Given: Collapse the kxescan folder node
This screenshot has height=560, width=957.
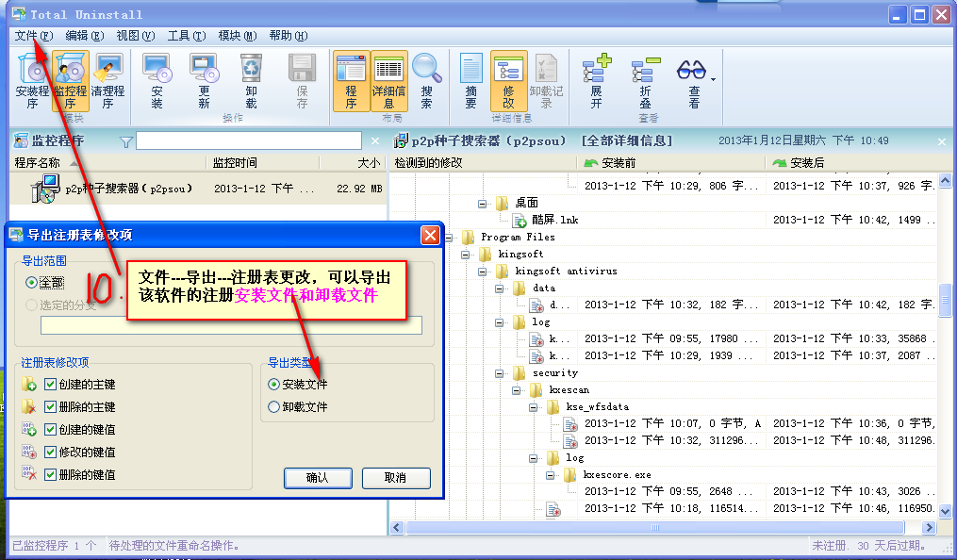Looking at the screenshot, I should coord(517,391).
